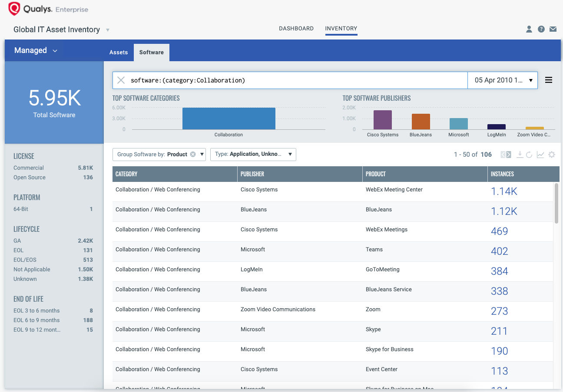Sort by the CATEGORY column header
This screenshot has width=563, height=392.
[175, 174]
